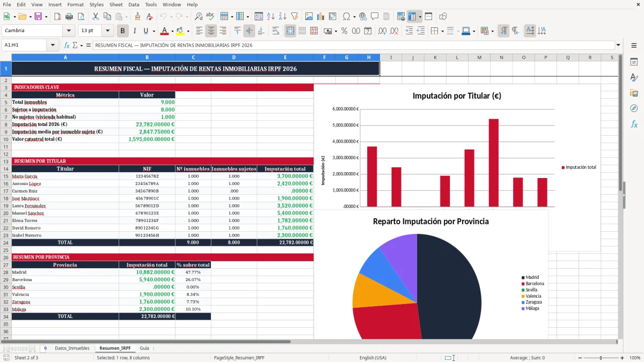Viewport: 644px width, 362px height.
Task: Toggle Align Left
Action: (x=199, y=31)
